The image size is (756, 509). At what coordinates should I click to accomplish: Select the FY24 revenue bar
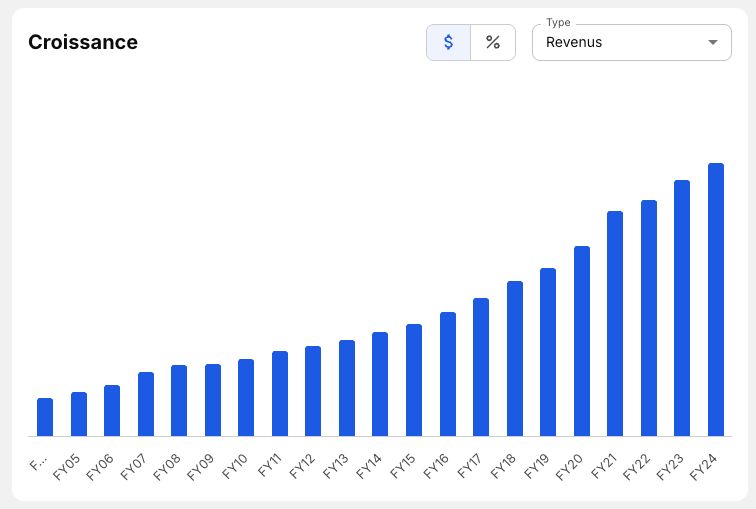click(x=716, y=300)
